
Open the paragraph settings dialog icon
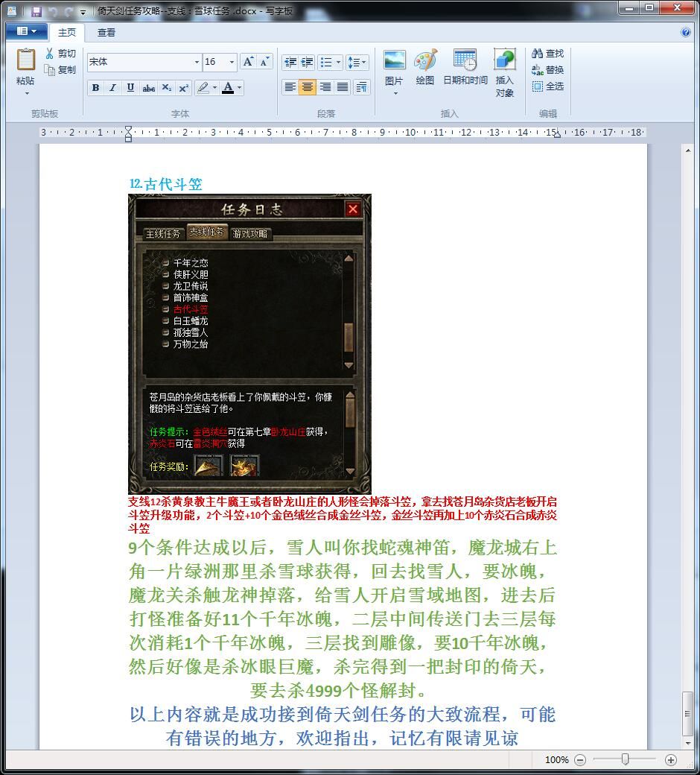point(362,87)
